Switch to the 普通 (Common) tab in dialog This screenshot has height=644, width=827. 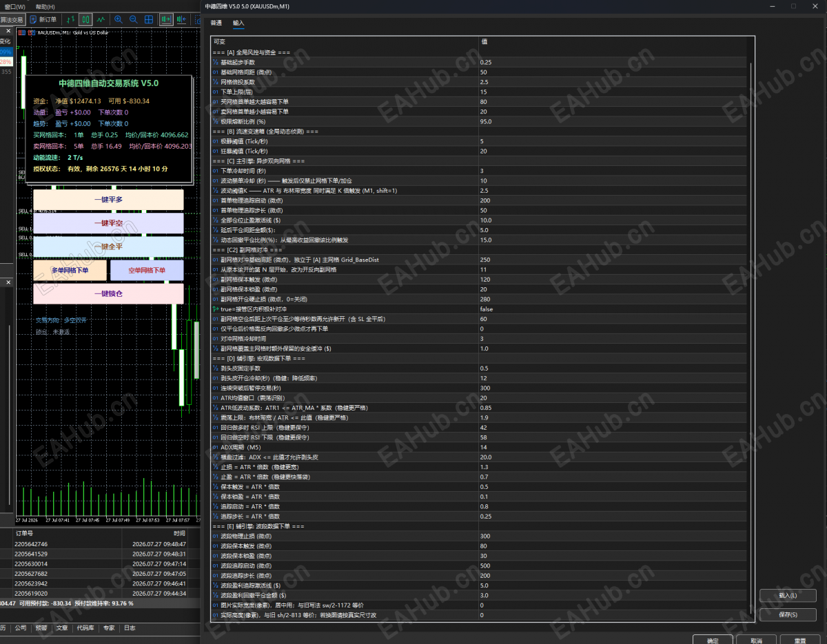tap(216, 23)
